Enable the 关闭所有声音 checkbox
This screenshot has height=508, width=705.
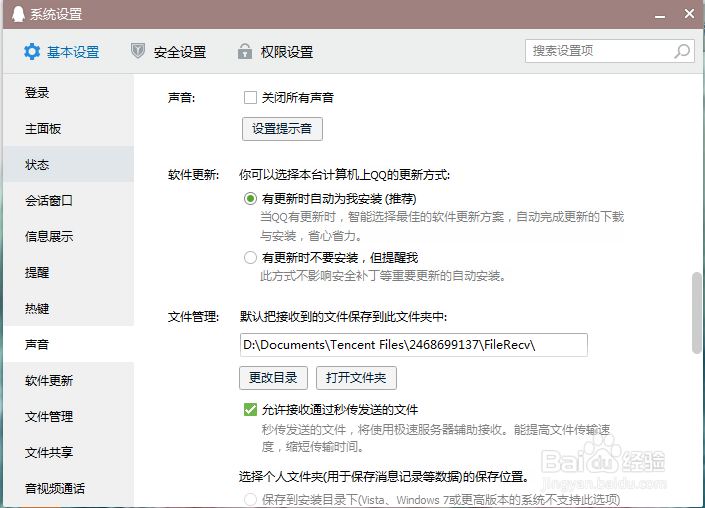(x=250, y=98)
